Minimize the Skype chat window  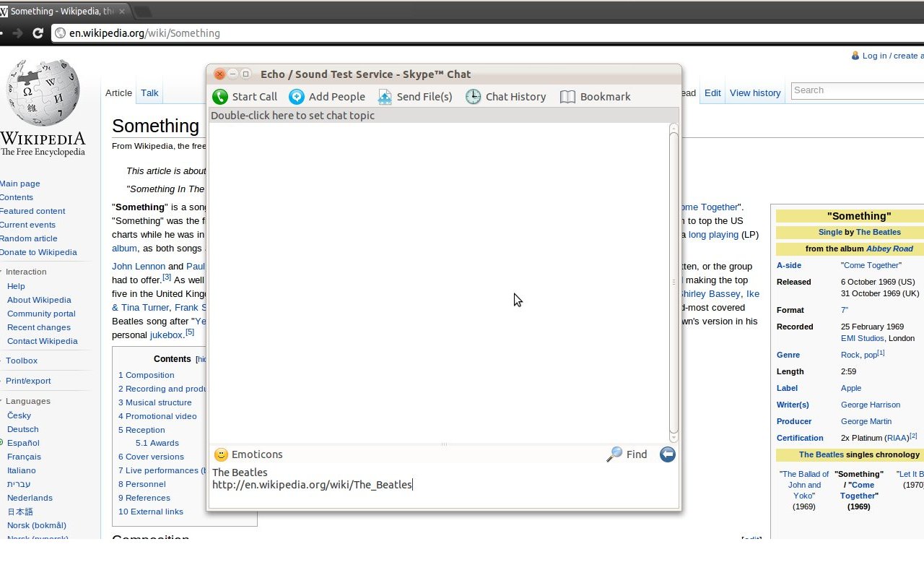pos(232,74)
